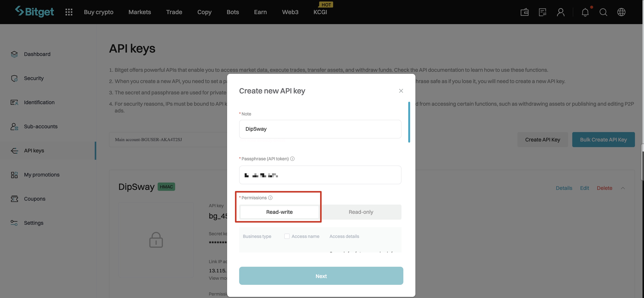Click the Delete link for DipSway
The height and width of the screenshot is (298, 644).
604,188
